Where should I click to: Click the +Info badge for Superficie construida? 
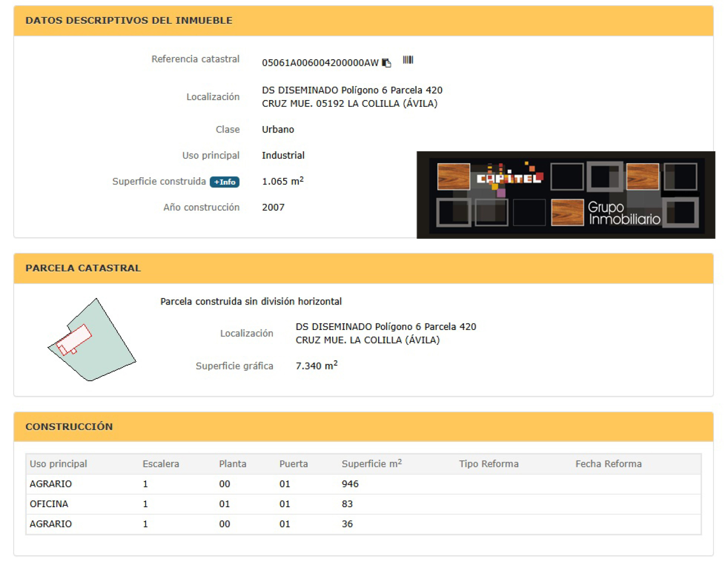coord(225,182)
